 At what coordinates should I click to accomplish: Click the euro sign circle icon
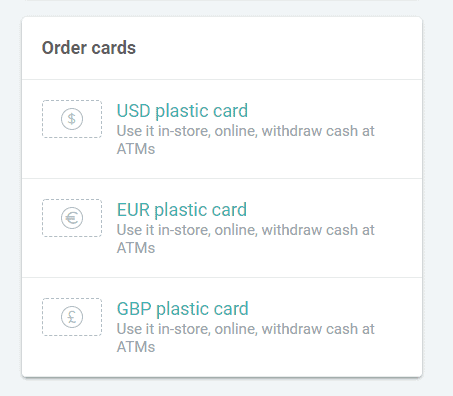point(72,218)
